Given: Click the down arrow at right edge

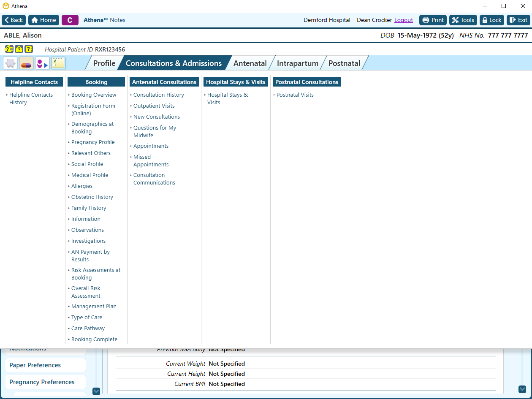Looking at the screenshot, I should click(522, 389).
